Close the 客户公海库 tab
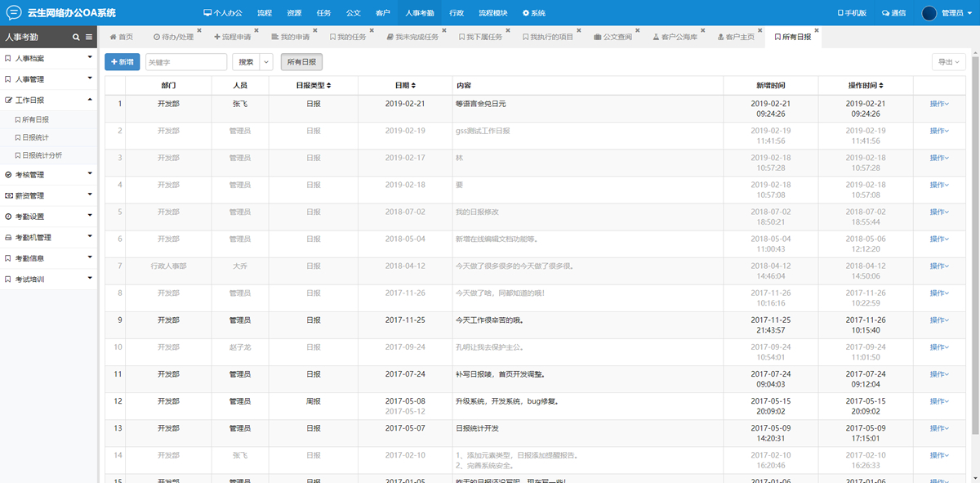980x483 pixels. [705, 30]
